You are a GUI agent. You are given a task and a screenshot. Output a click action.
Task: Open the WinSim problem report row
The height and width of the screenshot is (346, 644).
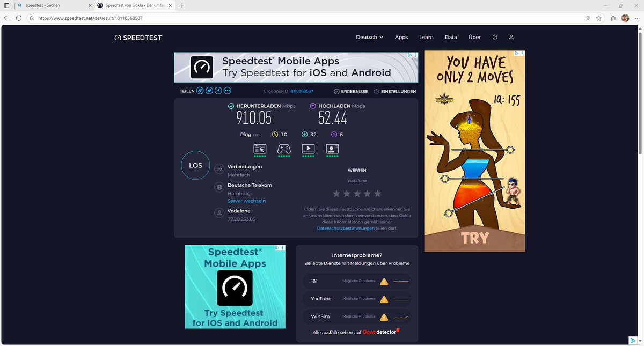pyautogui.click(x=357, y=316)
